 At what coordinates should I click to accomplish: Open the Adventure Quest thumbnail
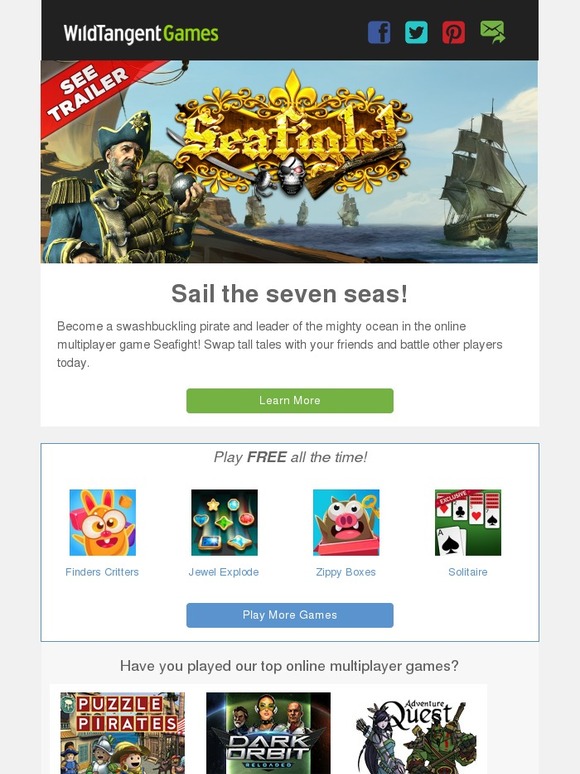click(415, 733)
